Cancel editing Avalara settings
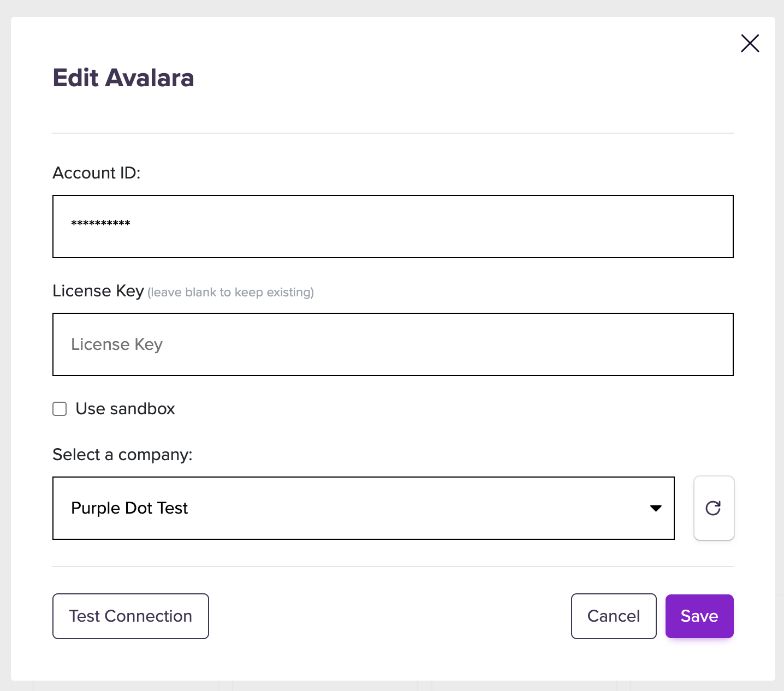Screen dimensions: 784x691 point(614,616)
